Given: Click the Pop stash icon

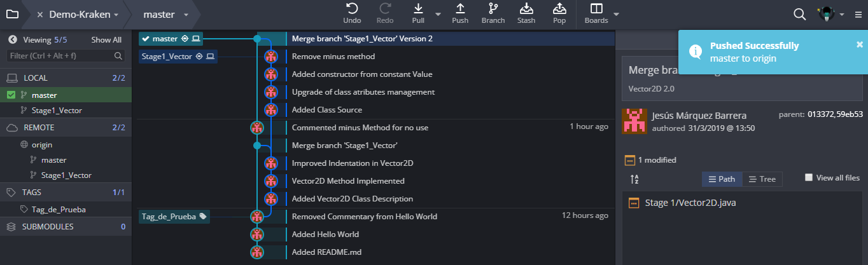Looking at the screenshot, I should pyautogui.click(x=559, y=9).
